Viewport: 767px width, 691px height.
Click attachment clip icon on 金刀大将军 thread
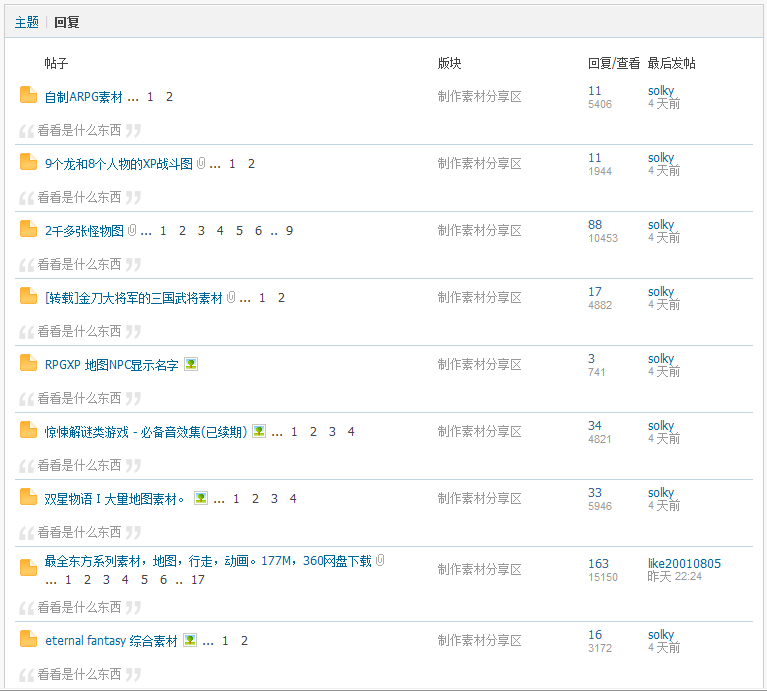pyautogui.click(x=231, y=297)
